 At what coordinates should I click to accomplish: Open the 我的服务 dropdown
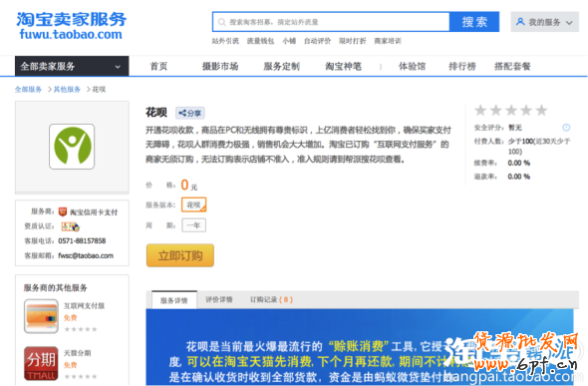(x=544, y=22)
